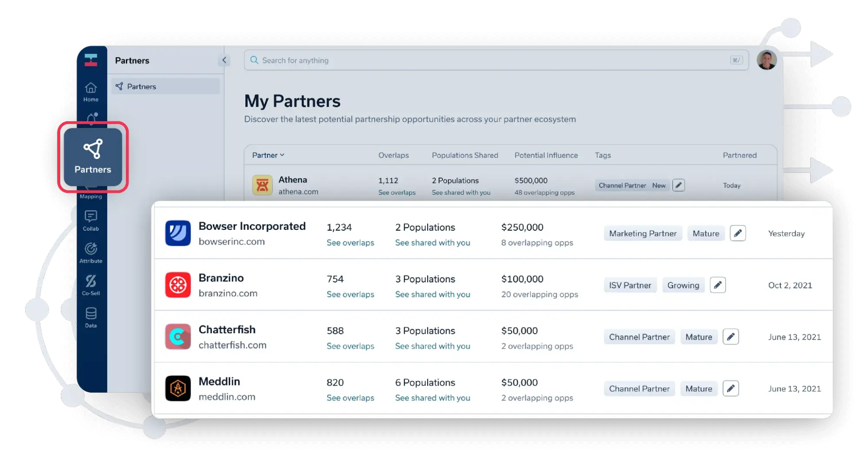Click See overlaps for Bowser Incorporated

350,243
